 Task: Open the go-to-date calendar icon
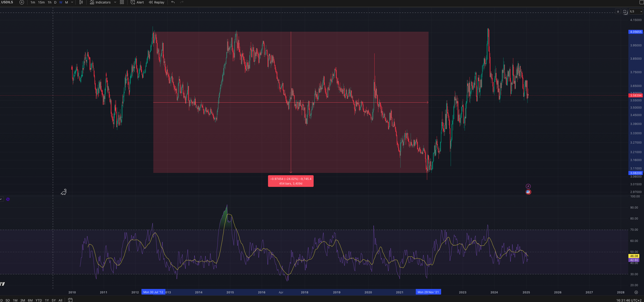[x=70, y=300]
